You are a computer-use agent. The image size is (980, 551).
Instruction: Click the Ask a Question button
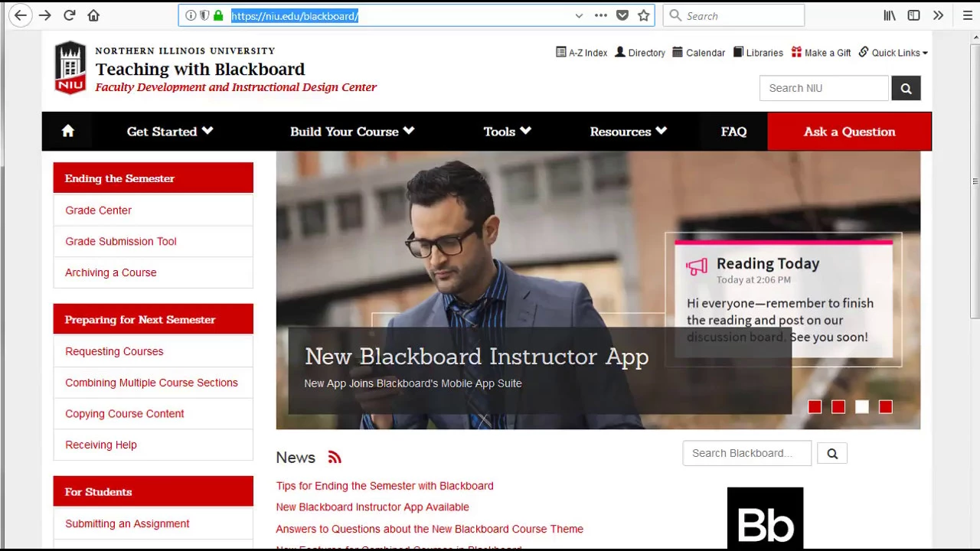(x=849, y=132)
